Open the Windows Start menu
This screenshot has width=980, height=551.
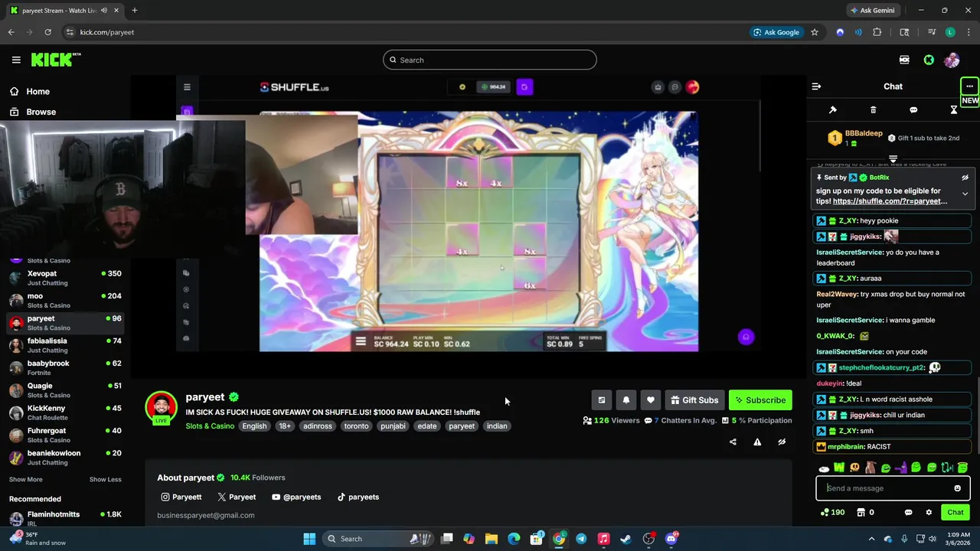coord(309,539)
